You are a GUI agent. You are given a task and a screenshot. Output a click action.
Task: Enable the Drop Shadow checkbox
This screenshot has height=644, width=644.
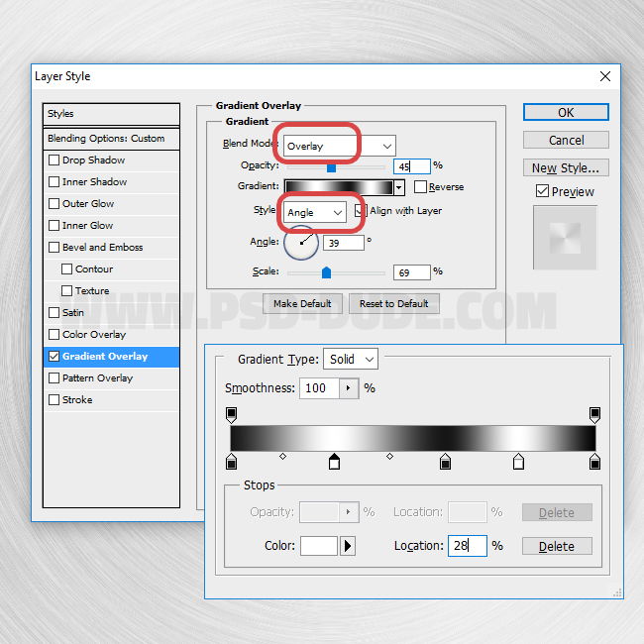(54, 161)
